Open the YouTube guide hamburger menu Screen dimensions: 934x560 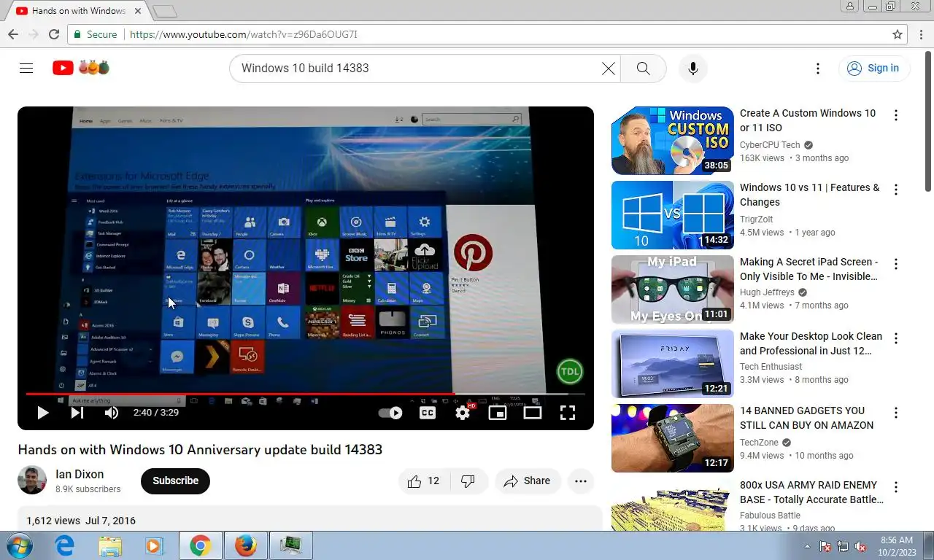click(26, 68)
